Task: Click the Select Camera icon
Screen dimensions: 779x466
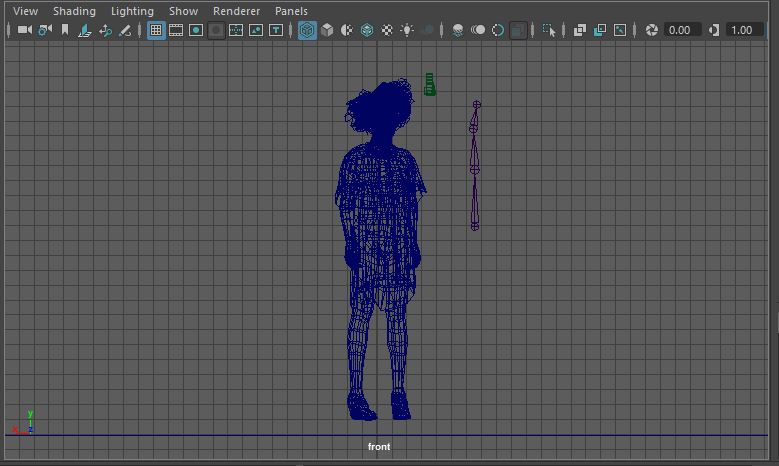Action: pyautogui.click(x=24, y=30)
